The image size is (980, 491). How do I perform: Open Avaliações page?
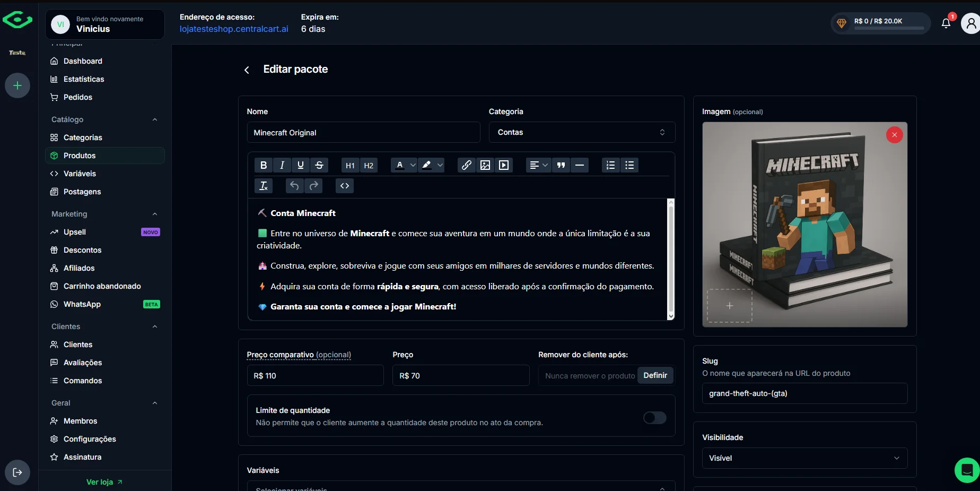(x=105, y=363)
